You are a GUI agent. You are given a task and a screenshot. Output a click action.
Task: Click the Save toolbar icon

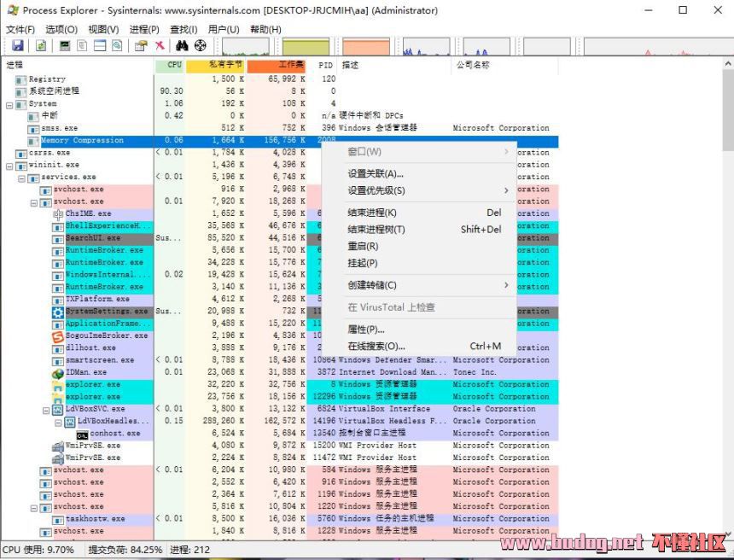click(x=18, y=45)
